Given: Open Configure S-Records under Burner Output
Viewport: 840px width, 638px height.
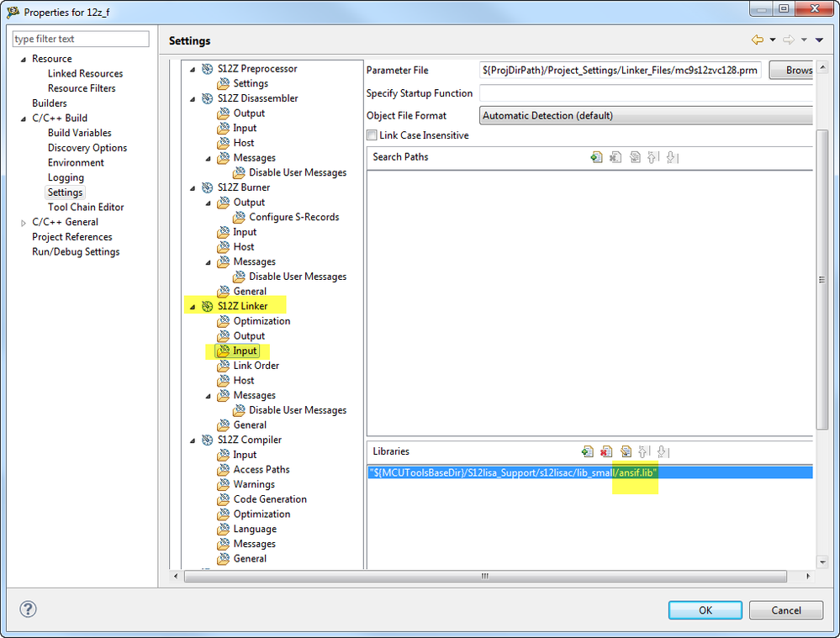Looking at the screenshot, I should 293,217.
